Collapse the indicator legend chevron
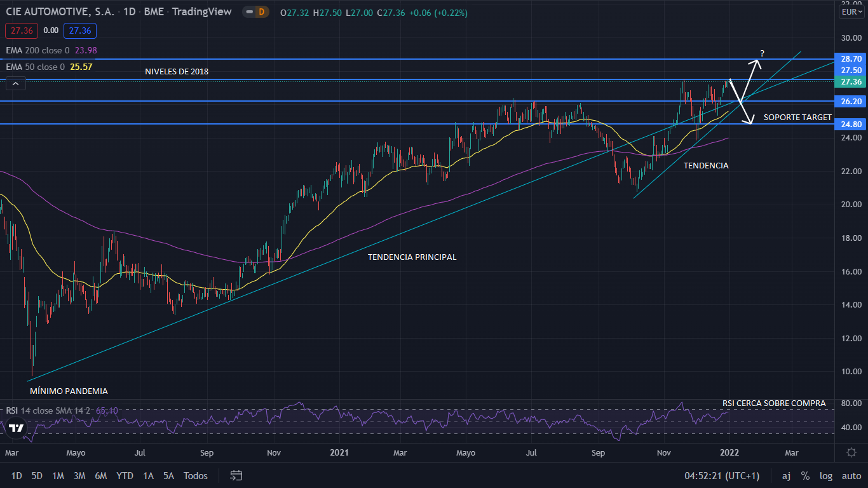This screenshot has width=868, height=488. click(x=16, y=83)
